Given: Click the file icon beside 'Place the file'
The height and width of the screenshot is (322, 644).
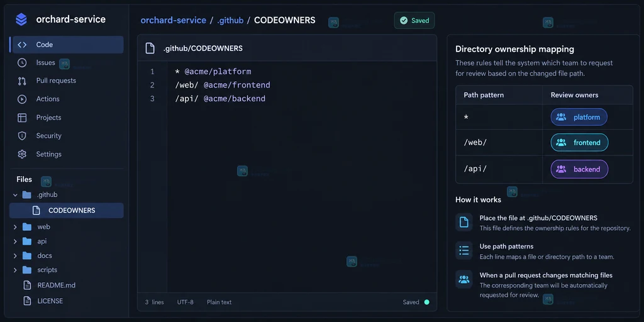Looking at the screenshot, I should point(464,222).
